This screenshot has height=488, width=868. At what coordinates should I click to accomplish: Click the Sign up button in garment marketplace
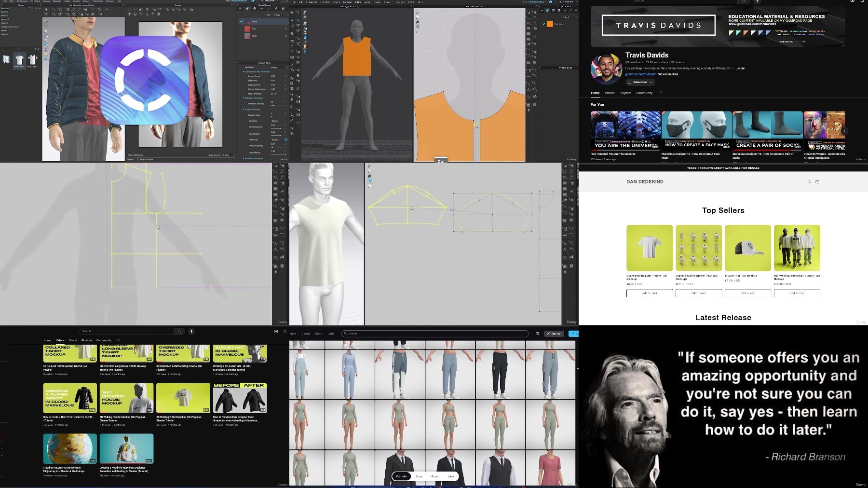[554, 334]
